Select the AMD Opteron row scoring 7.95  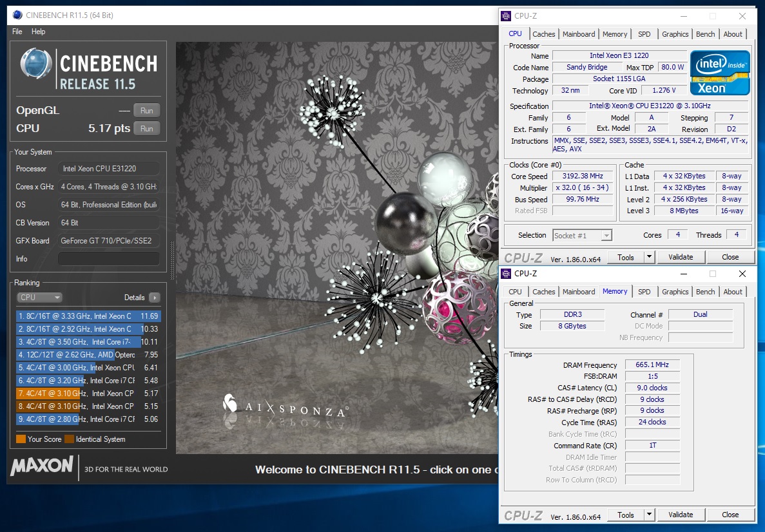tap(88, 354)
